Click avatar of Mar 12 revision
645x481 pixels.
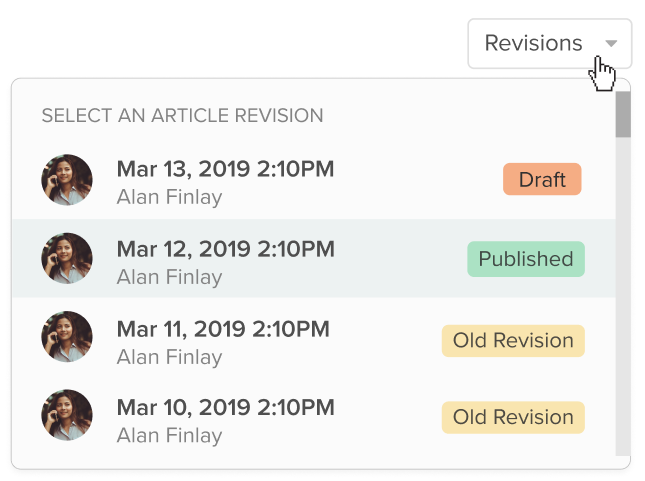(x=67, y=259)
